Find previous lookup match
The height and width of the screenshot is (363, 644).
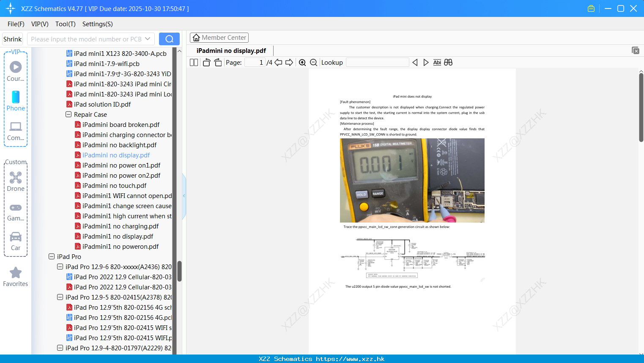pyautogui.click(x=415, y=62)
